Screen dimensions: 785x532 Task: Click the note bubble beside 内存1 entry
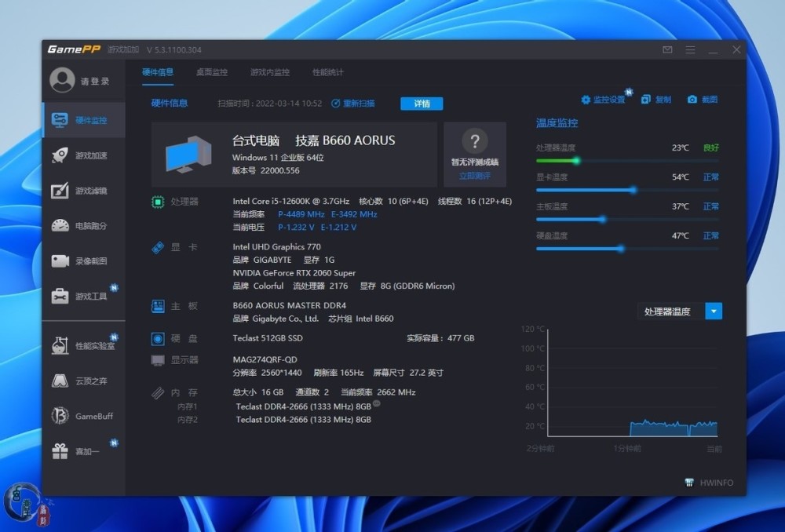377,403
